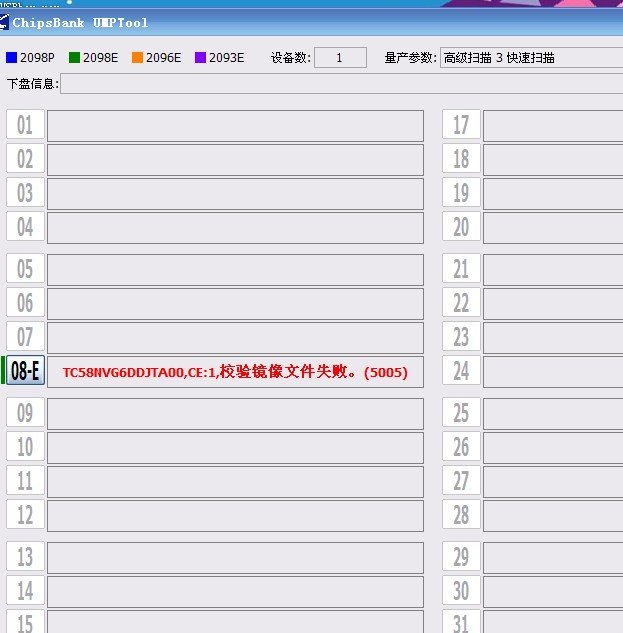Click the empty status bar of port 05
The width and height of the screenshot is (623, 633).
tap(235, 270)
